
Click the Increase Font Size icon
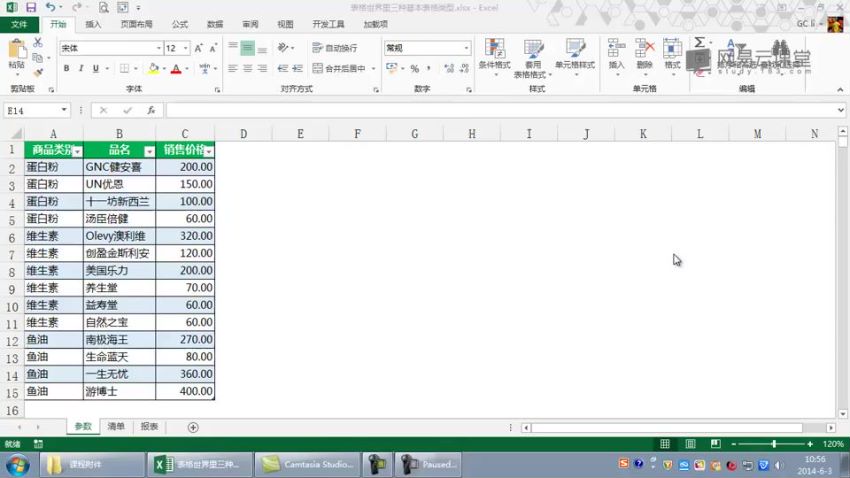tap(198, 48)
